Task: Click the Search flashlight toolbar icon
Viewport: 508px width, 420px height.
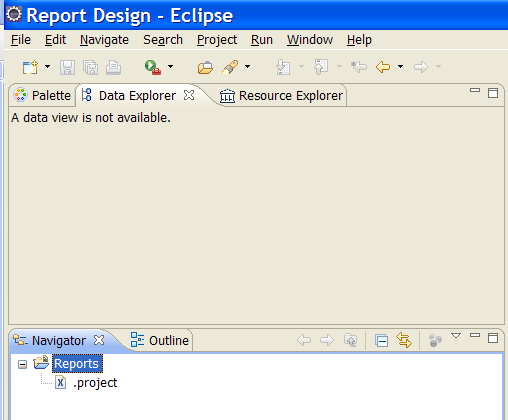Action: click(230, 67)
